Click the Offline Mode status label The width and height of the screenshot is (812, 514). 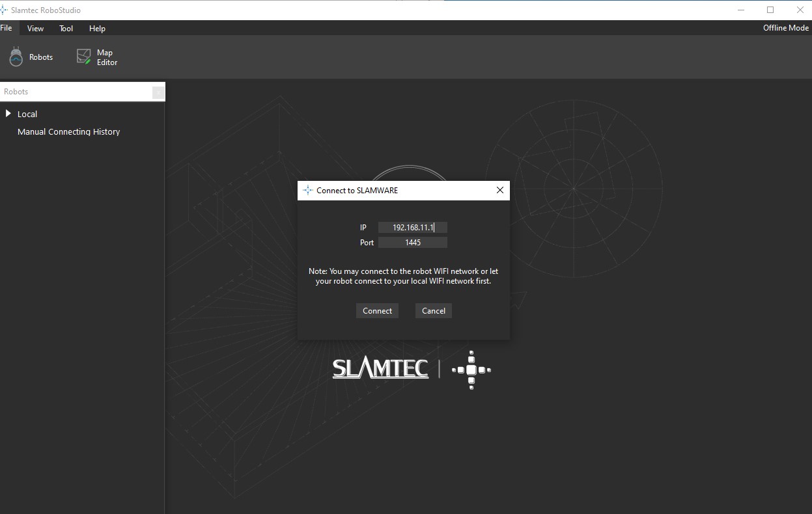(786, 28)
